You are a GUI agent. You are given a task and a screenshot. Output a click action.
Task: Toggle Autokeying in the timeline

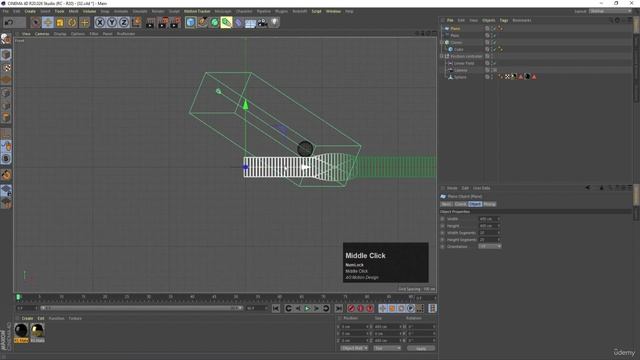click(x=360, y=309)
